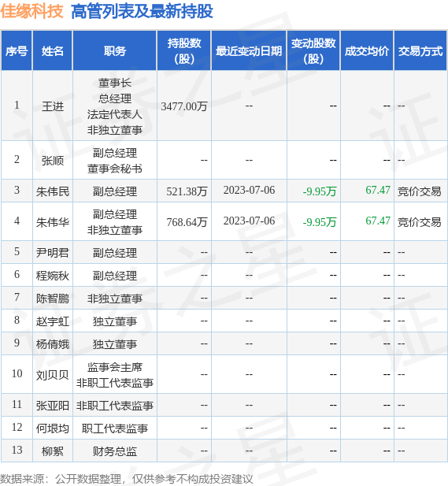Click the name 朱伟华
This screenshot has height=486, width=448.
(x=53, y=222)
